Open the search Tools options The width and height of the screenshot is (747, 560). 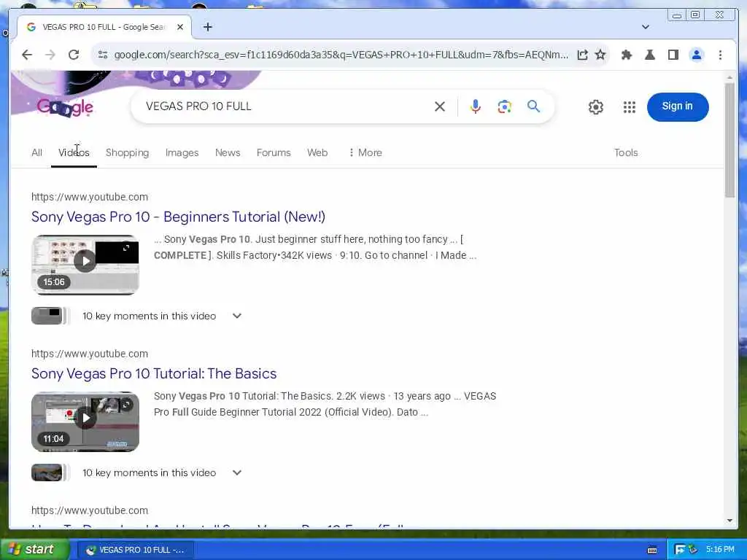tap(625, 152)
